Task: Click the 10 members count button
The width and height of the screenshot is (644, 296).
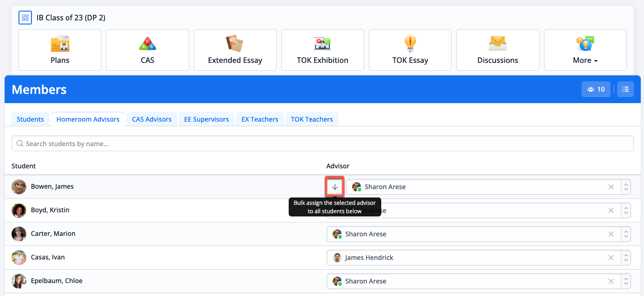Action: tap(596, 89)
